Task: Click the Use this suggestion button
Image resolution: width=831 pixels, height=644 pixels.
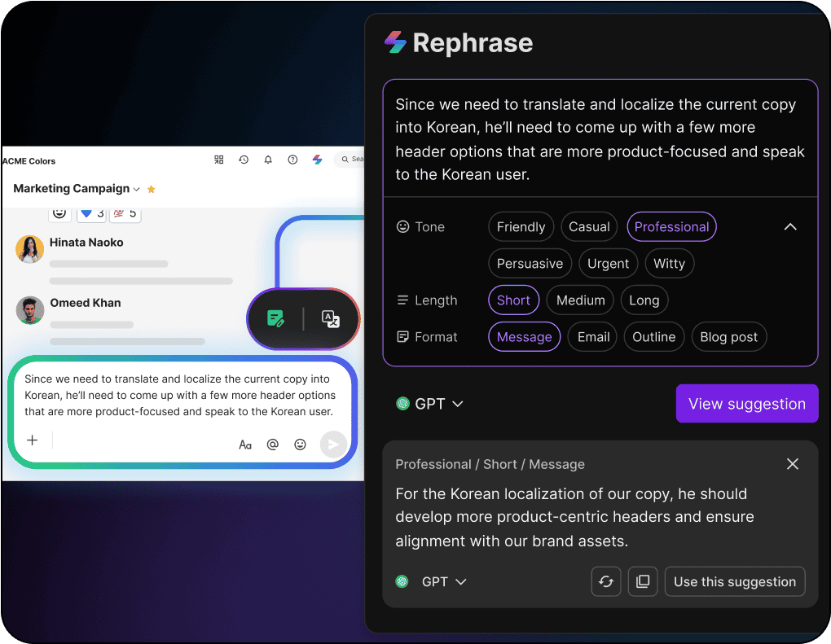Action: (734, 581)
